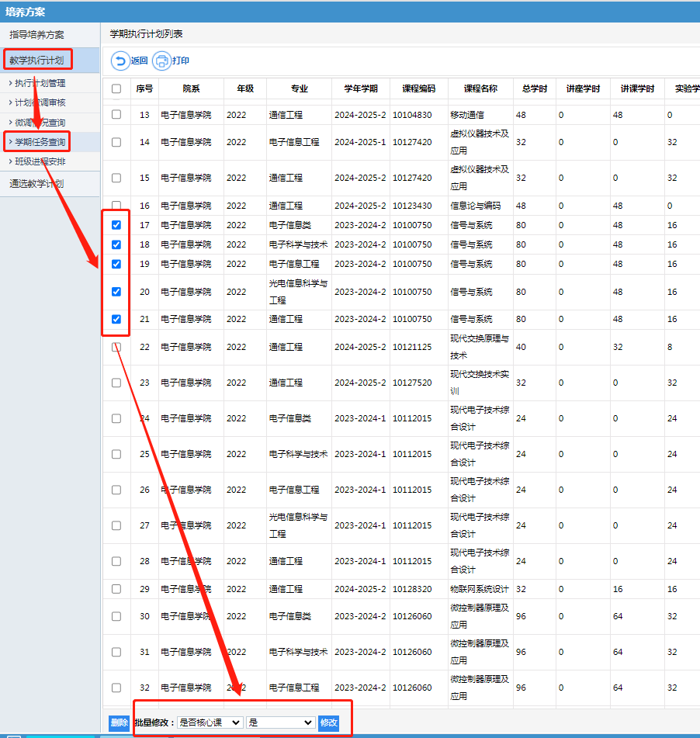Click the 课程名称 column header
This screenshot has height=738, width=700.
pos(480,89)
